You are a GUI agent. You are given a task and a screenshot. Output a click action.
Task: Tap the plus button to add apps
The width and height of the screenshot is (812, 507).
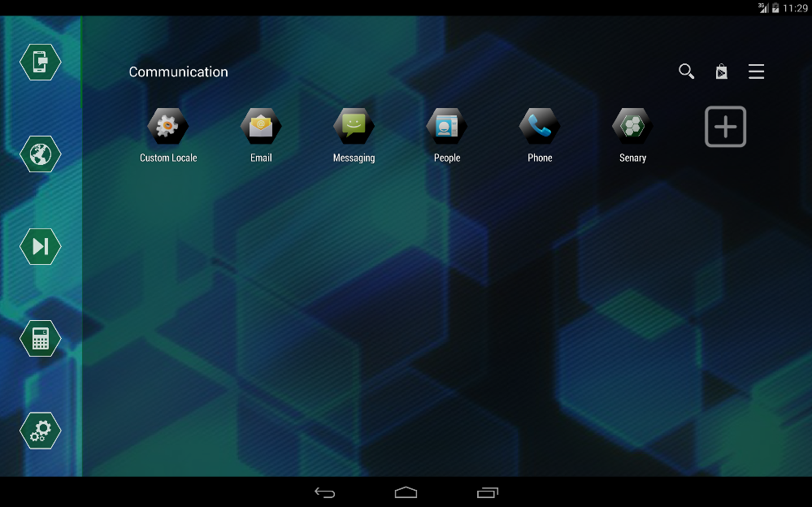pos(724,126)
